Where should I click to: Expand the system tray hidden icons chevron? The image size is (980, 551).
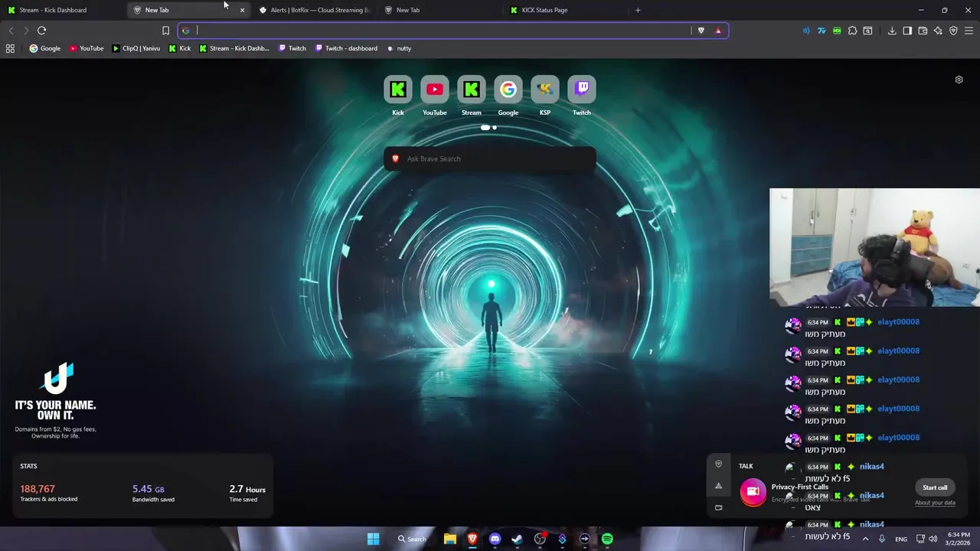pyautogui.click(x=865, y=539)
